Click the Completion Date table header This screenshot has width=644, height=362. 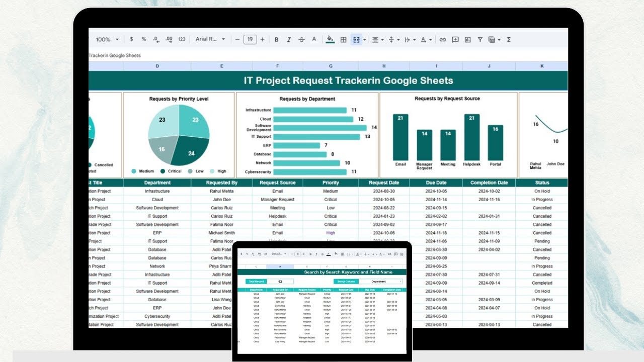[x=489, y=183]
